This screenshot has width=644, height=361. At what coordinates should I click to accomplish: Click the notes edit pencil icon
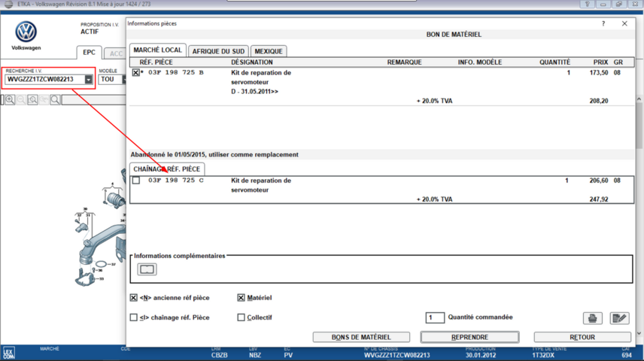pyautogui.click(x=619, y=318)
